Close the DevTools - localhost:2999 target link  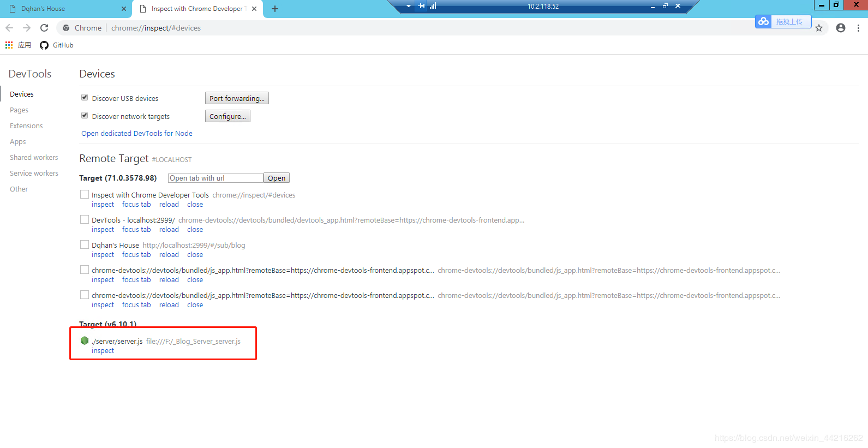tap(195, 230)
